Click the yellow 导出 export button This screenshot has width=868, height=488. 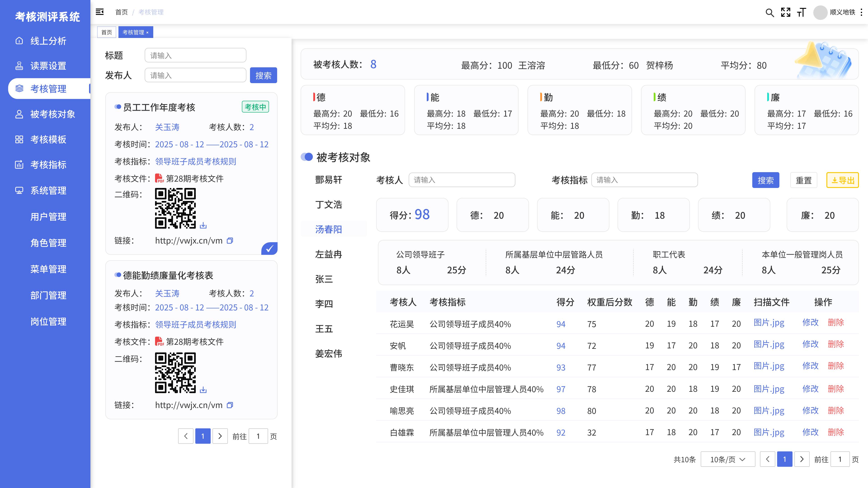click(x=842, y=180)
